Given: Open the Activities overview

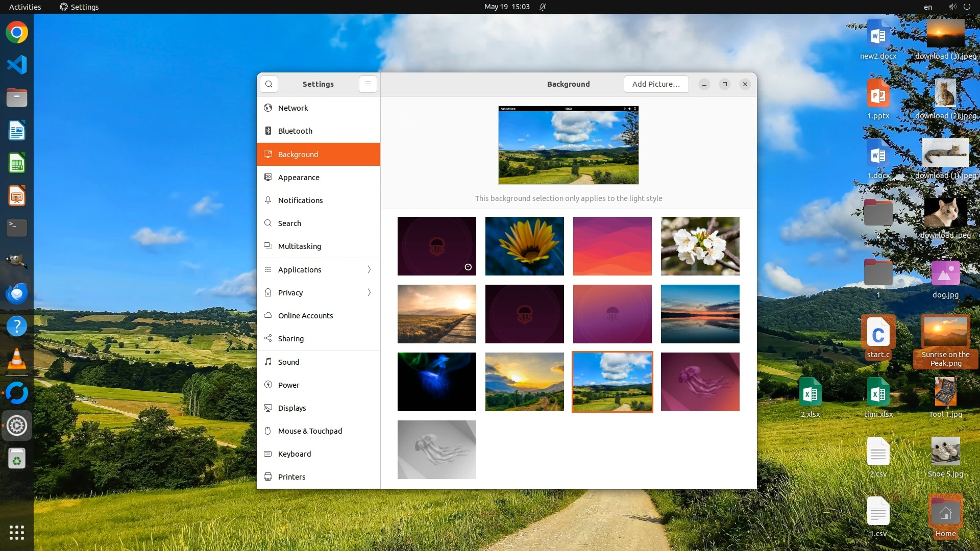Looking at the screenshot, I should (25, 7).
